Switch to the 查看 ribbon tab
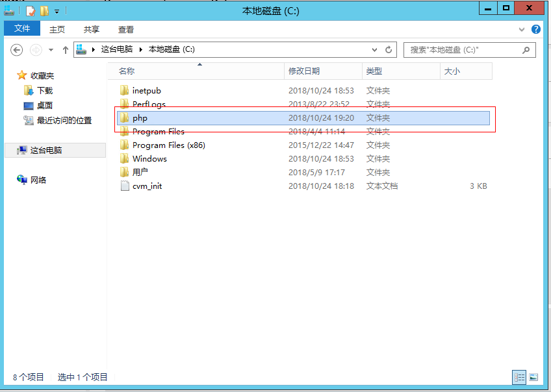The image size is (551, 392). point(125,29)
